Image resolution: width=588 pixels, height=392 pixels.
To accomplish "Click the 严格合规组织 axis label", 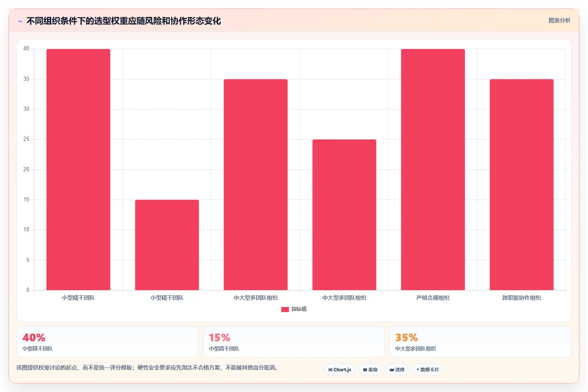I will pyautogui.click(x=433, y=298).
